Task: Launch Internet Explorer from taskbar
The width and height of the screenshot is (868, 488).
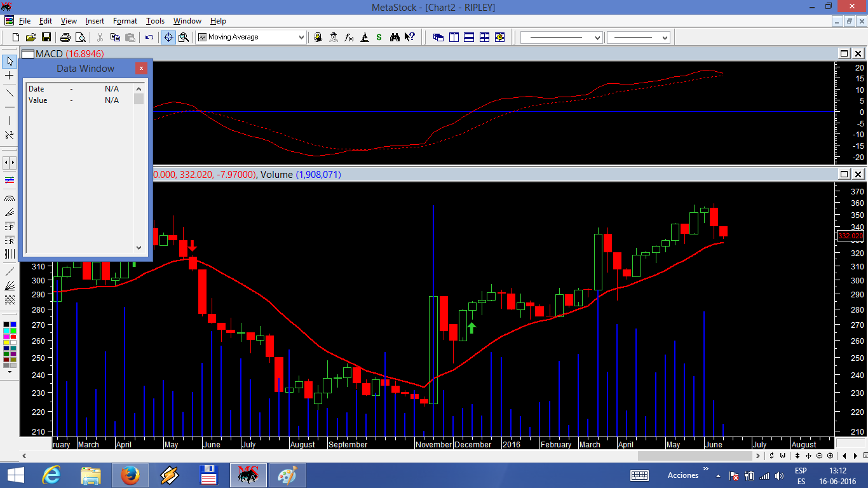Action: [x=51, y=475]
